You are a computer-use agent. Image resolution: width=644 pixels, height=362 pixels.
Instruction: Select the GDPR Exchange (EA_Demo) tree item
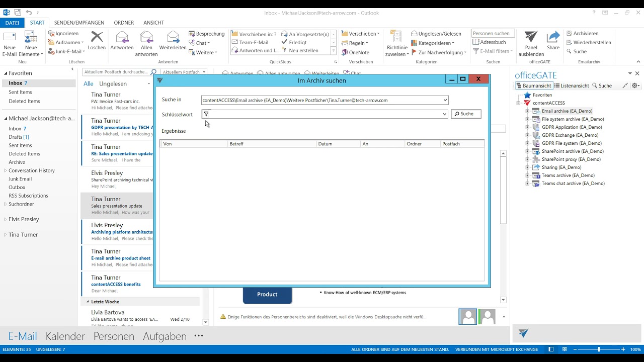point(570,135)
